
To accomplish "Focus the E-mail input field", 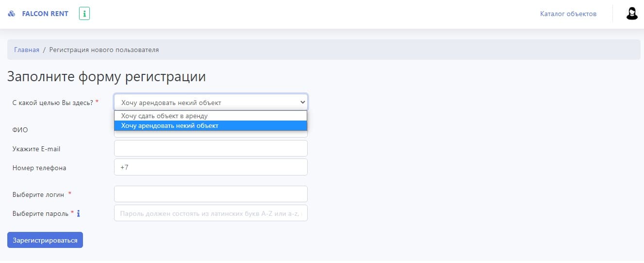I will (211, 148).
